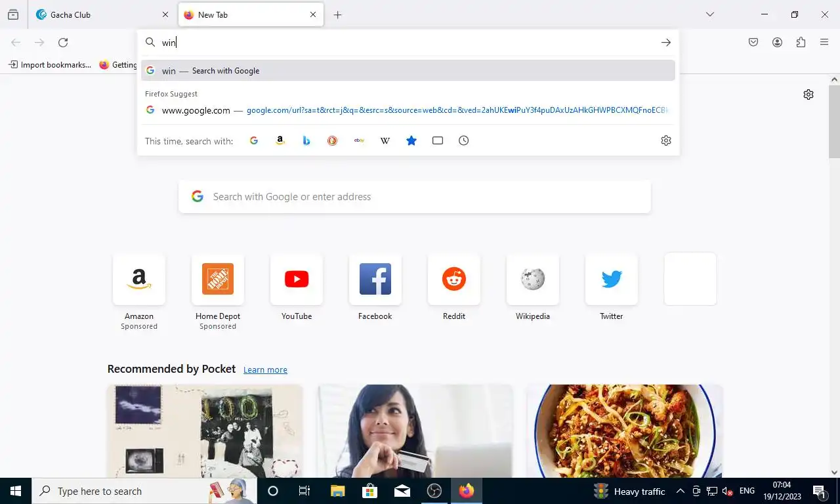The image size is (840, 504).
Task: Search this time with Bing
Action: (x=306, y=140)
